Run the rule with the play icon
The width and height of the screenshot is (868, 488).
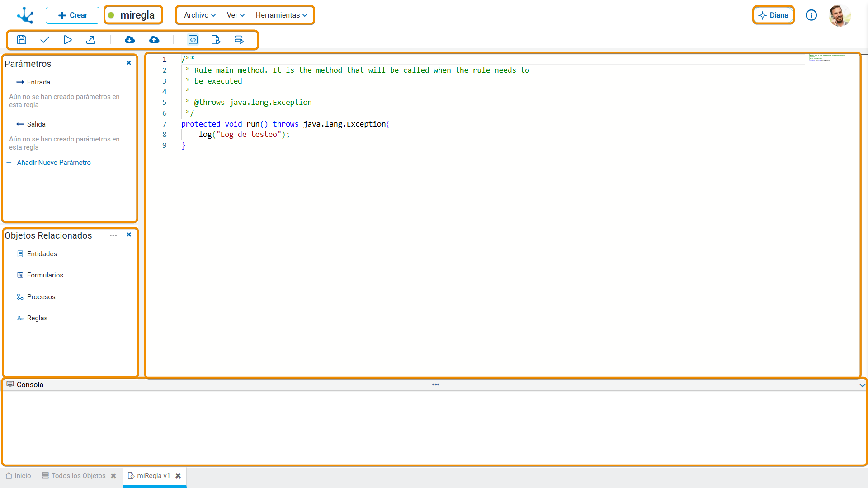[x=67, y=40]
